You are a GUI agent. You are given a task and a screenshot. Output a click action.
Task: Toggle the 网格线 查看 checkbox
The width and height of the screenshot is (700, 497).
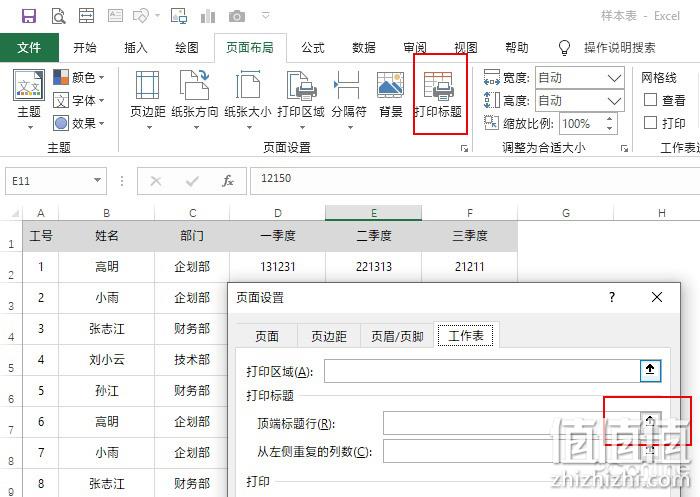650,100
